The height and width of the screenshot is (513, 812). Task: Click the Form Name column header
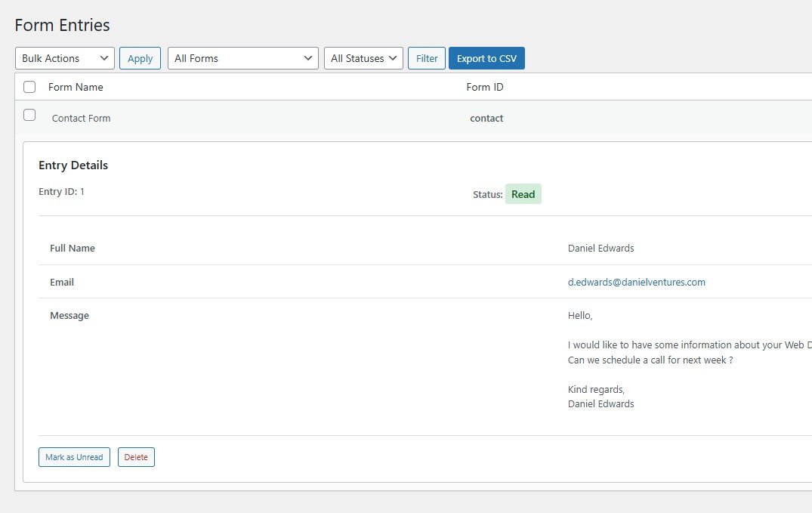point(76,87)
